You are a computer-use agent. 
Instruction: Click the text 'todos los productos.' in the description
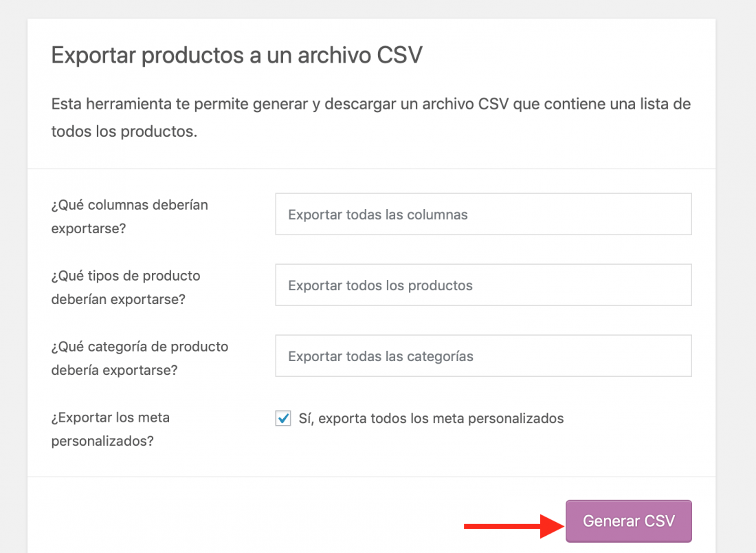124,131
